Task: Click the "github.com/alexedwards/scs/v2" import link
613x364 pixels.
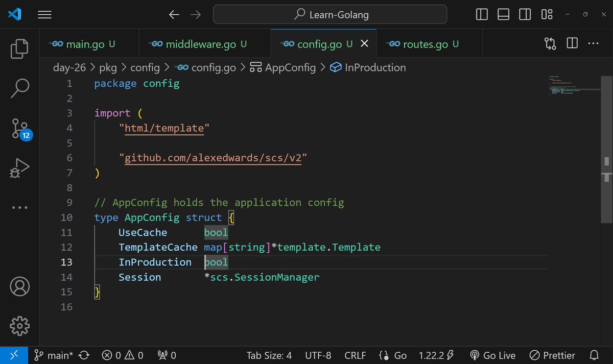Action: coord(213,158)
